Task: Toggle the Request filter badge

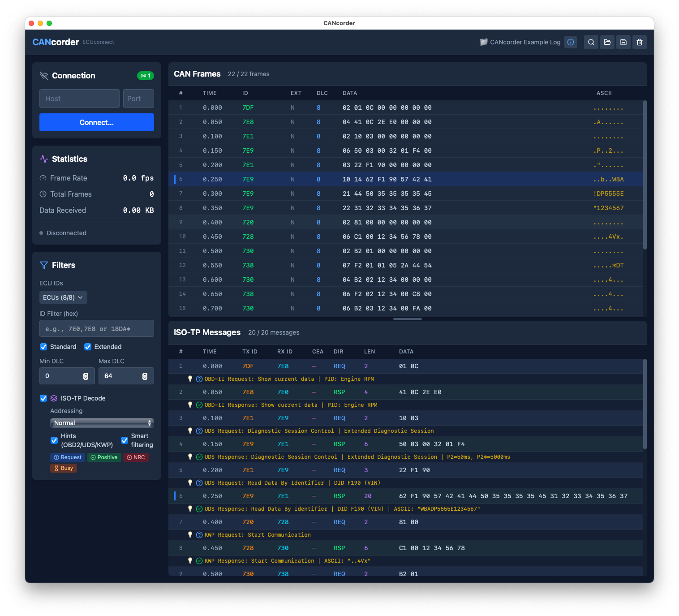Action: pos(68,457)
